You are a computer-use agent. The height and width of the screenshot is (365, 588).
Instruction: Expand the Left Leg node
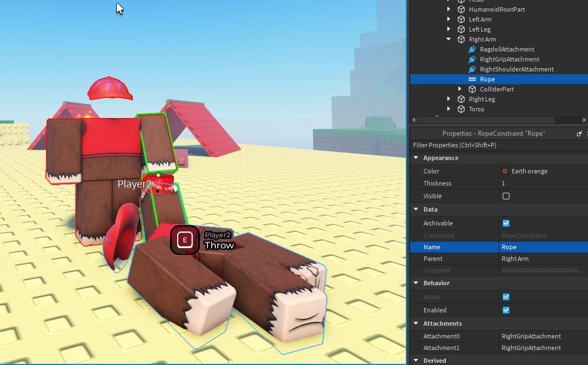pyautogui.click(x=448, y=29)
